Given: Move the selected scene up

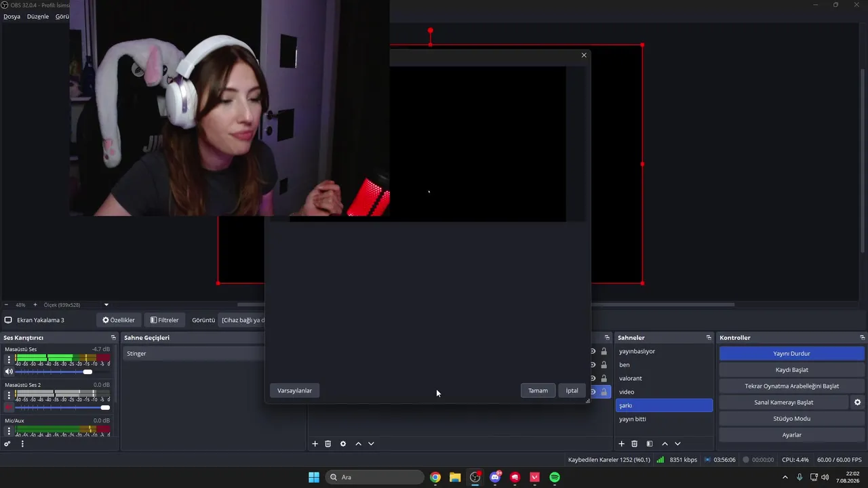Looking at the screenshot, I should pyautogui.click(x=665, y=444).
